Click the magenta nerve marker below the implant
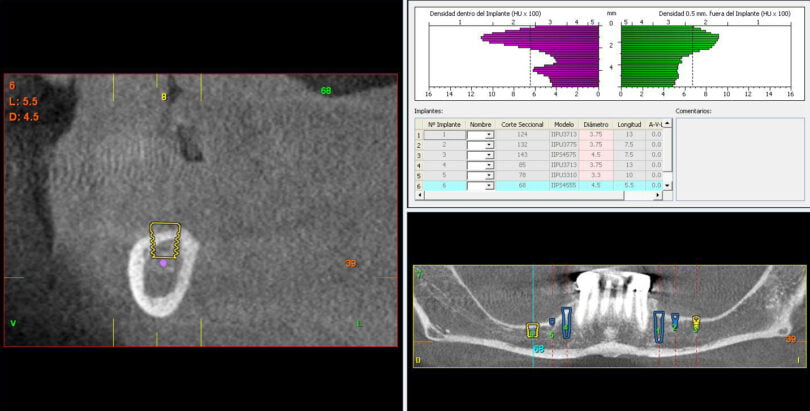Image resolution: width=810 pixels, height=411 pixels. click(x=163, y=264)
